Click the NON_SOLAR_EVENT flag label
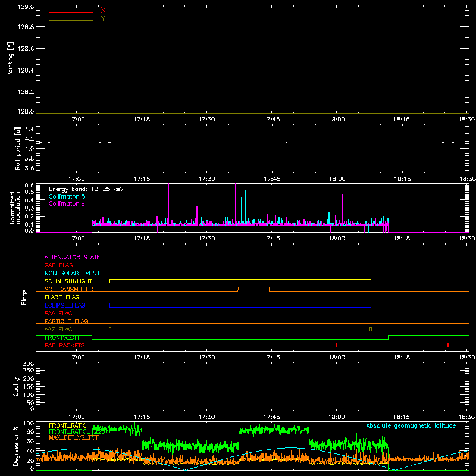 72,273
